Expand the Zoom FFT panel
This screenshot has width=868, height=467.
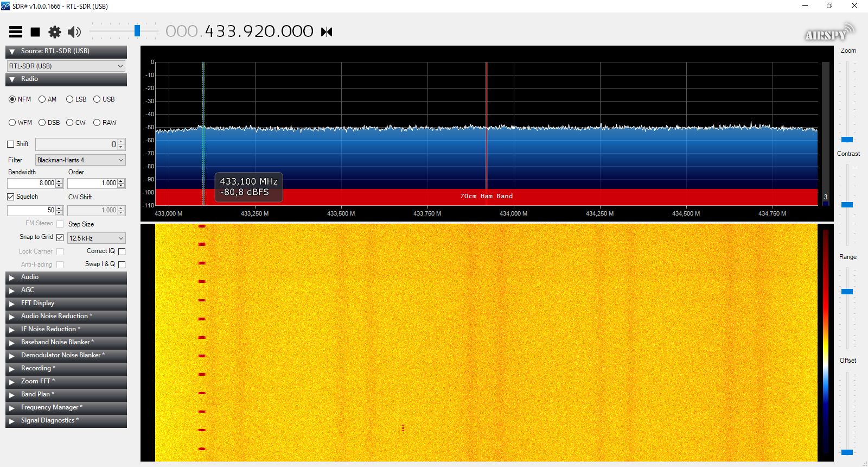coord(66,382)
